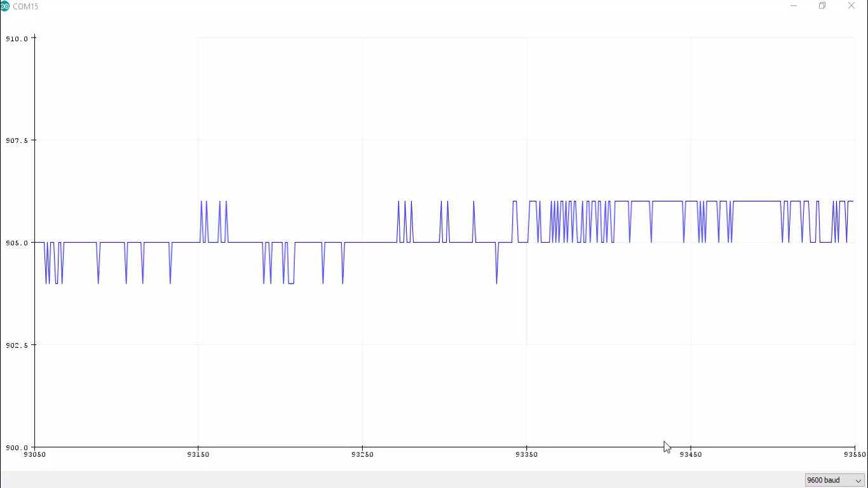Close the COM15 serial plotter window
The image size is (868, 488).
pos(851,6)
